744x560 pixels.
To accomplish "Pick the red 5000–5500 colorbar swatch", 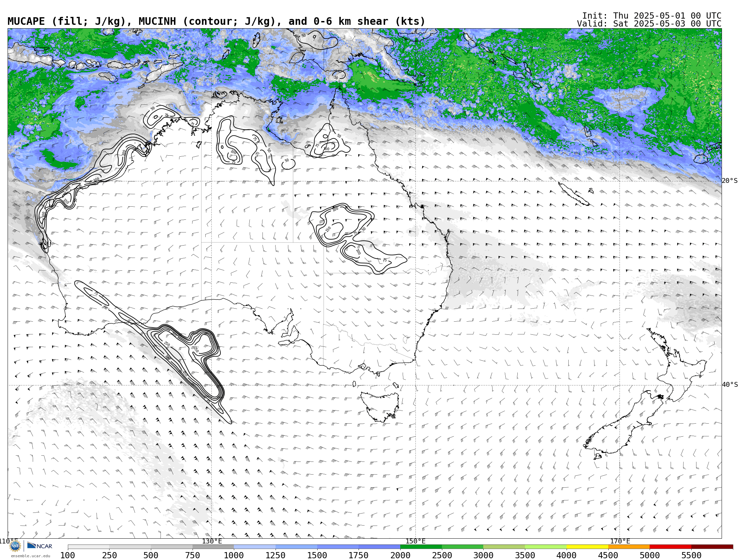I will 670,547.
